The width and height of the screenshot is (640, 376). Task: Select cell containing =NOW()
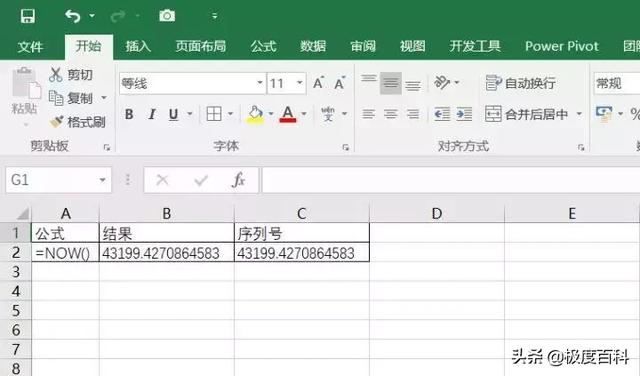click(x=65, y=253)
